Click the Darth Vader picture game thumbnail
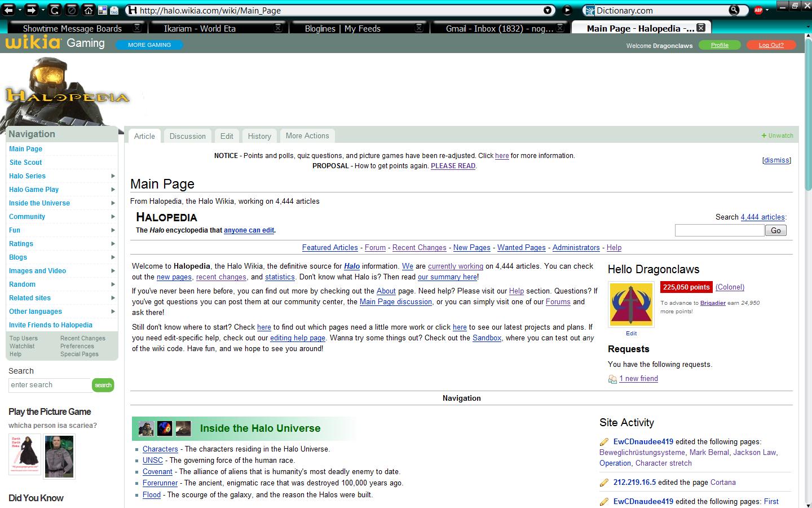Screen dimensions: 812x508 25,454
